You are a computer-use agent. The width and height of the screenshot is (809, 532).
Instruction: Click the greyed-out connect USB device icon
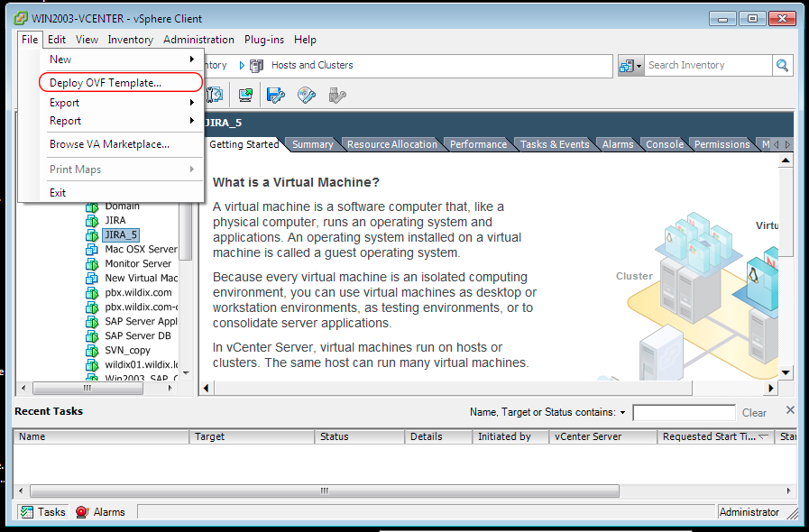tap(337, 95)
